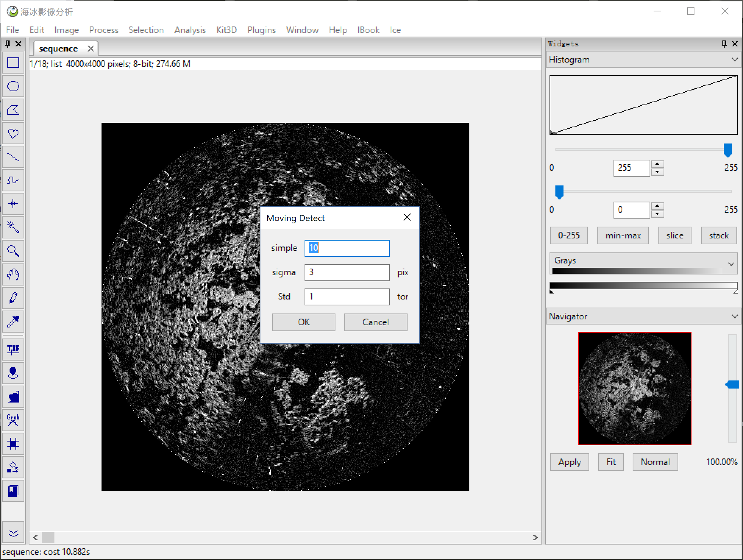Select the rectangle selection tool
This screenshot has width=743, height=560.
pyautogui.click(x=13, y=63)
